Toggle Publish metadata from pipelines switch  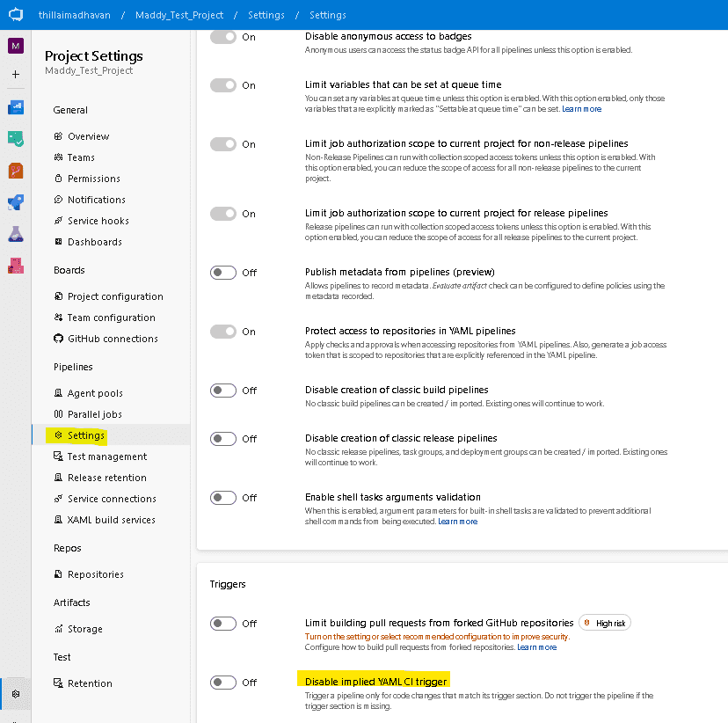point(223,273)
